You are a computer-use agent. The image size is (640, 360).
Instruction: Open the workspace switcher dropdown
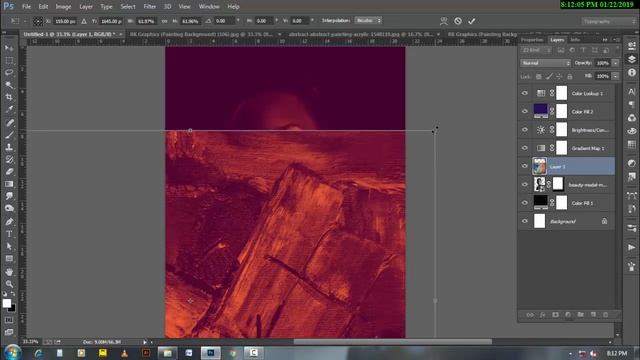(x=608, y=21)
